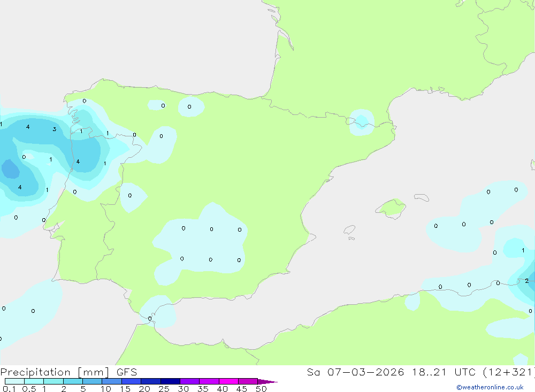535x392 pixels.
Task: Click the "(12+321)" forecast offset text
Action: point(509,372)
